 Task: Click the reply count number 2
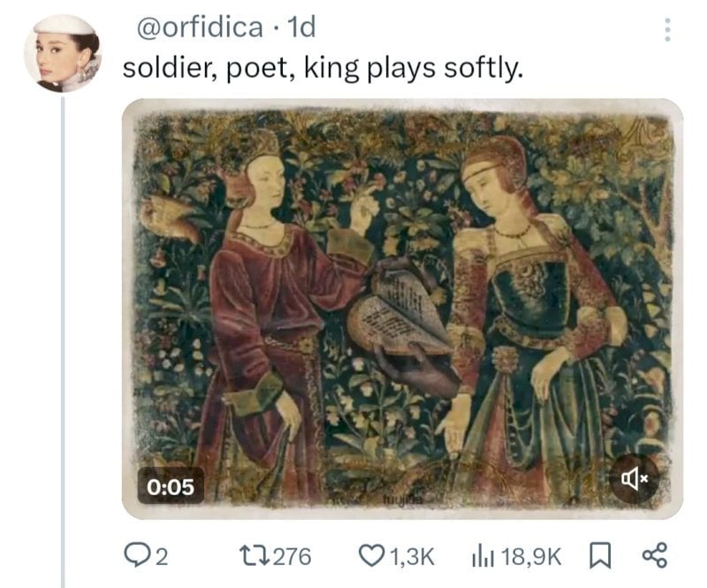pyautogui.click(x=161, y=556)
